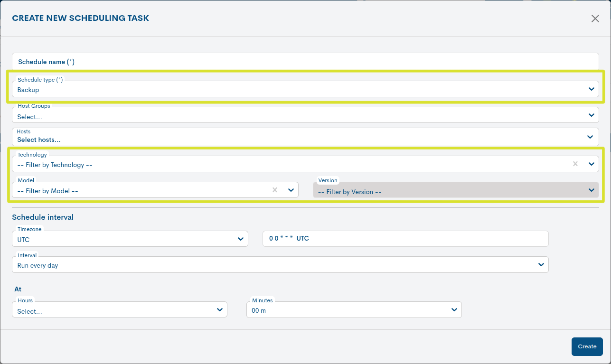Open the Minutes dropdown chevron
The image size is (611, 364).
click(x=454, y=309)
